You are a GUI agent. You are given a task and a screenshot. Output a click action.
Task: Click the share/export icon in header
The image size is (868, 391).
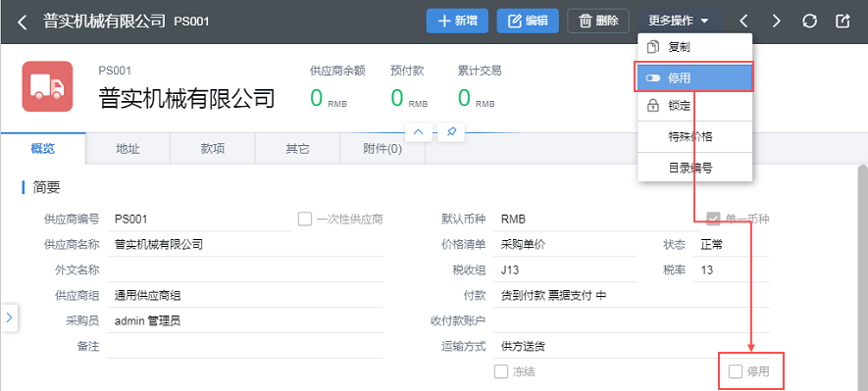pyautogui.click(x=842, y=21)
